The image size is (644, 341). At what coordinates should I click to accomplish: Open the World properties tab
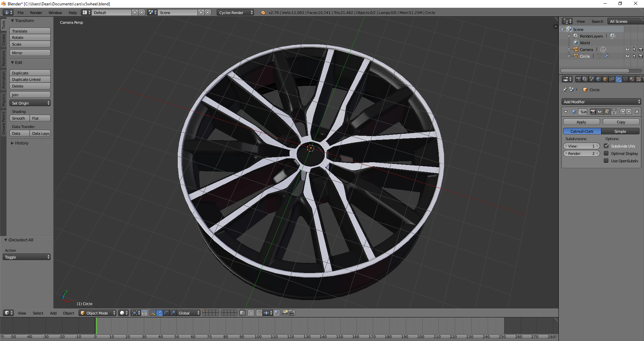[x=598, y=79]
